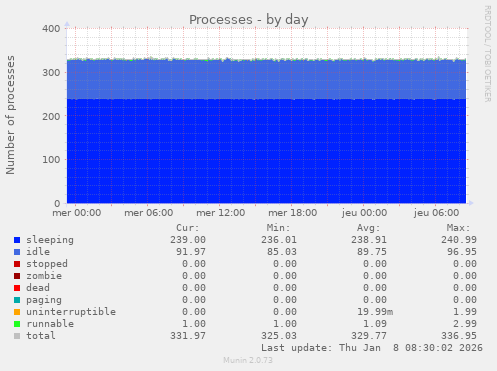Click the 'Last update' timestamp line
Screen dimensions: 497x371
click(372, 348)
